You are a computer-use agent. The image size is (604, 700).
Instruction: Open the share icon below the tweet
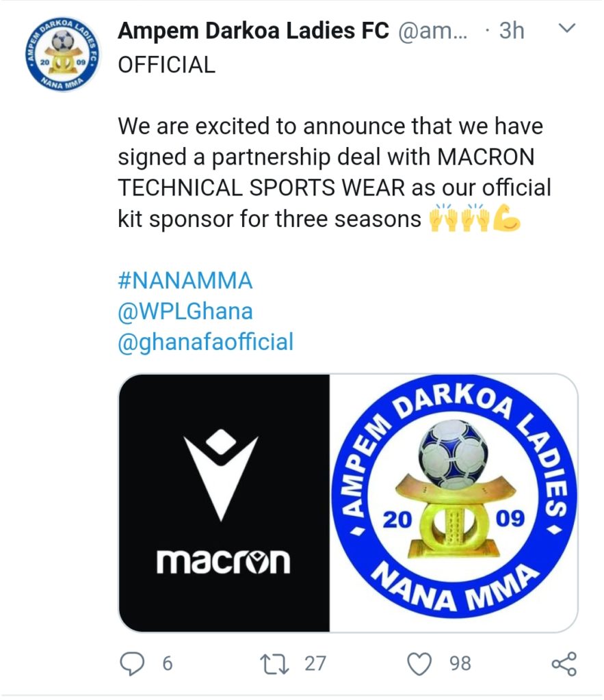(x=563, y=662)
